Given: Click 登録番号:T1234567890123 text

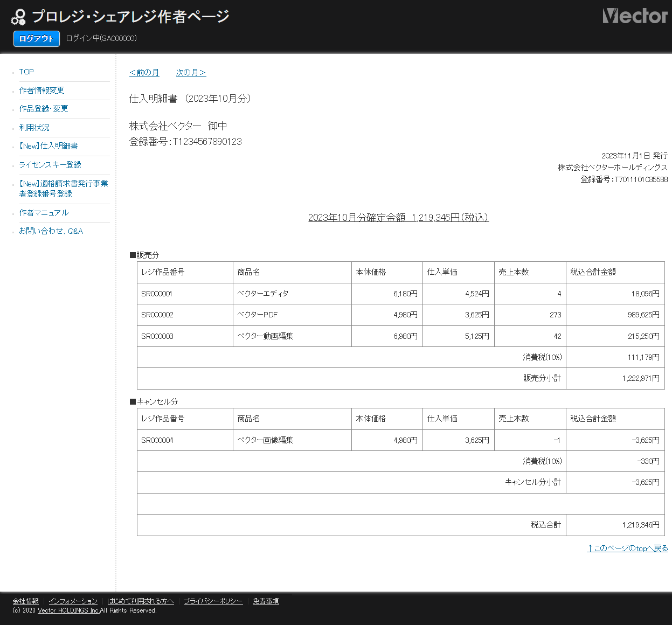Looking at the screenshot, I should pyautogui.click(x=185, y=142).
